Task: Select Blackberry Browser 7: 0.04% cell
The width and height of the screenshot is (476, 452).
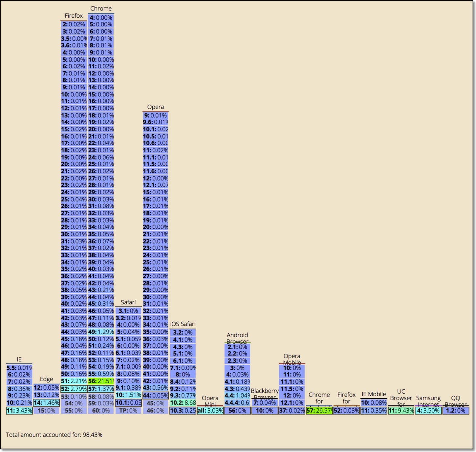Action: point(265,402)
